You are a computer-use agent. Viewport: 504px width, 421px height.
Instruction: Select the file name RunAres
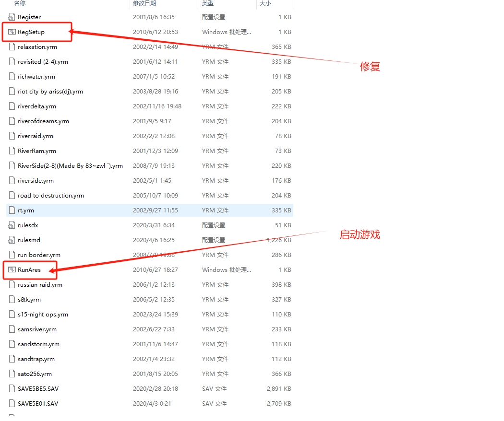[29, 270]
